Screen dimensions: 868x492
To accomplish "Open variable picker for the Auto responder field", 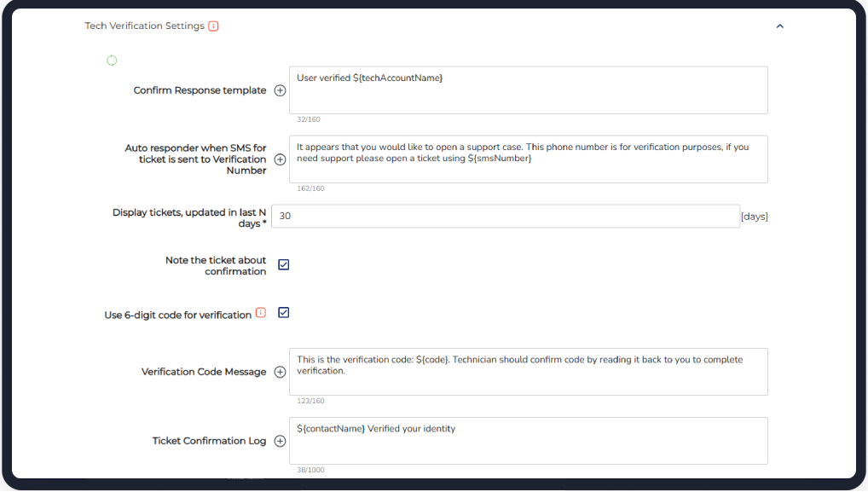I will [280, 159].
